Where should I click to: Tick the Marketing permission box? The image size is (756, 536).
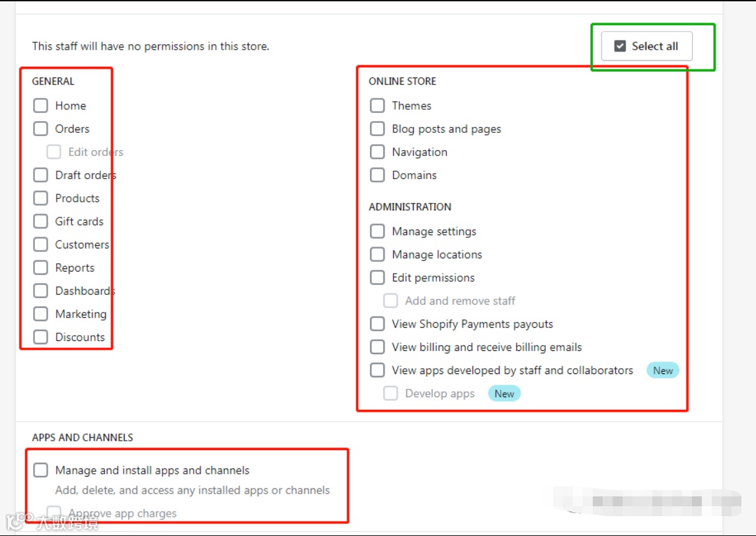coord(41,314)
